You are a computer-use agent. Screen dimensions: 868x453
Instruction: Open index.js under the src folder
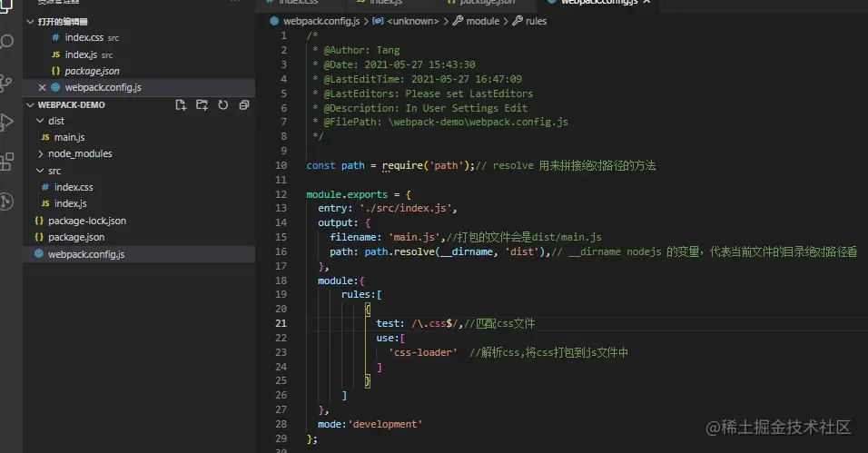pos(139,203)
